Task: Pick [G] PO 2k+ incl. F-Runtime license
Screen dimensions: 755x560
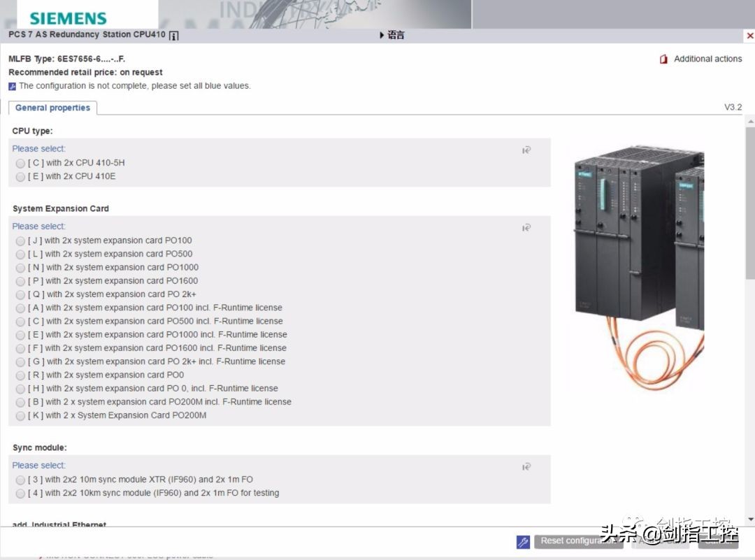Action: 20,362
